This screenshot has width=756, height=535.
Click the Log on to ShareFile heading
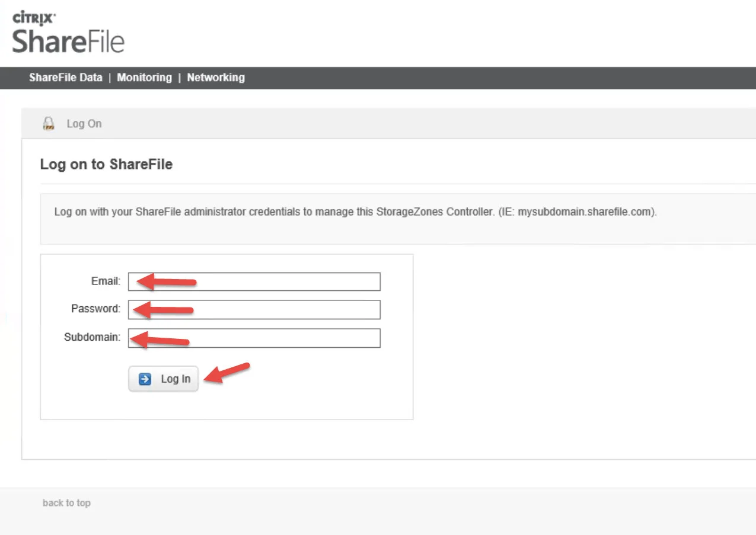(x=106, y=164)
